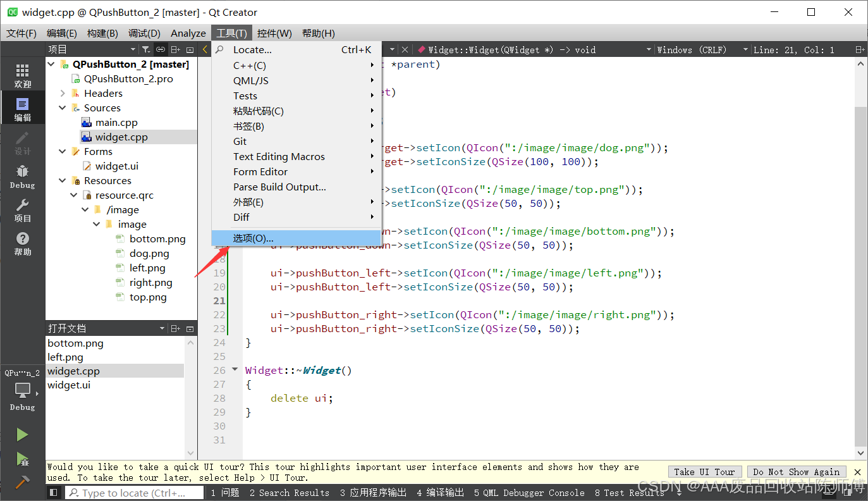Open the 3 应用程序输出 pane
Image resolution: width=868 pixels, height=501 pixels.
tap(373, 493)
